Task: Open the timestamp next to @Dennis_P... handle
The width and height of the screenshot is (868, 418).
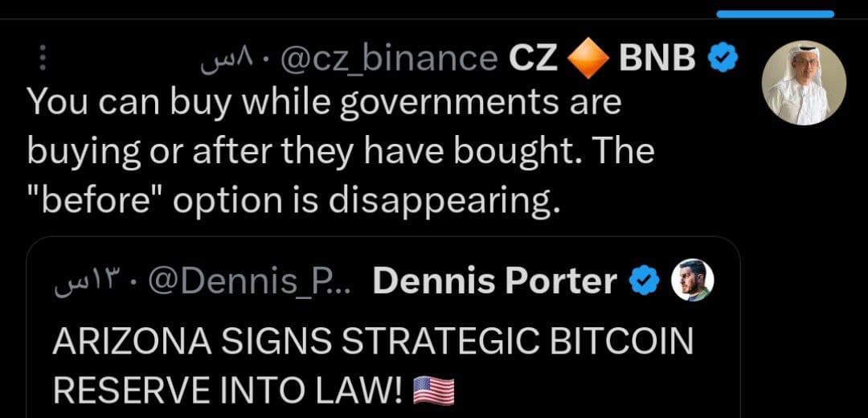Action: click(84, 281)
